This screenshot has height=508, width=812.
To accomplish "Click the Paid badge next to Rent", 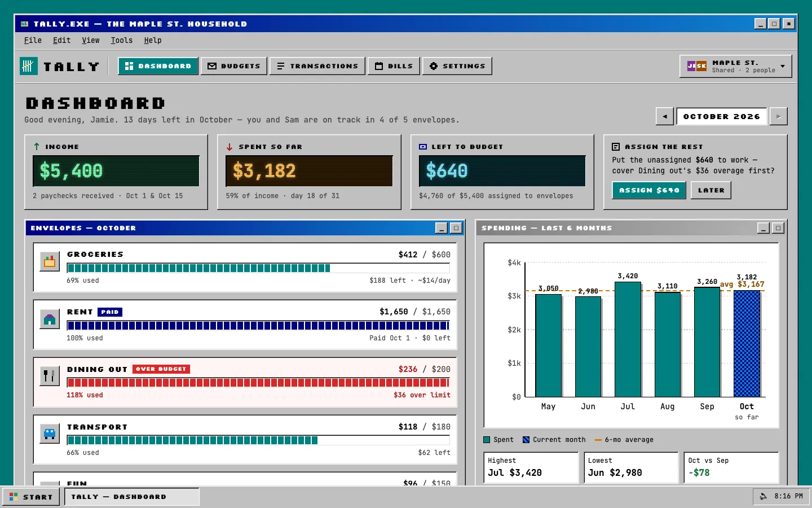I will (110, 312).
